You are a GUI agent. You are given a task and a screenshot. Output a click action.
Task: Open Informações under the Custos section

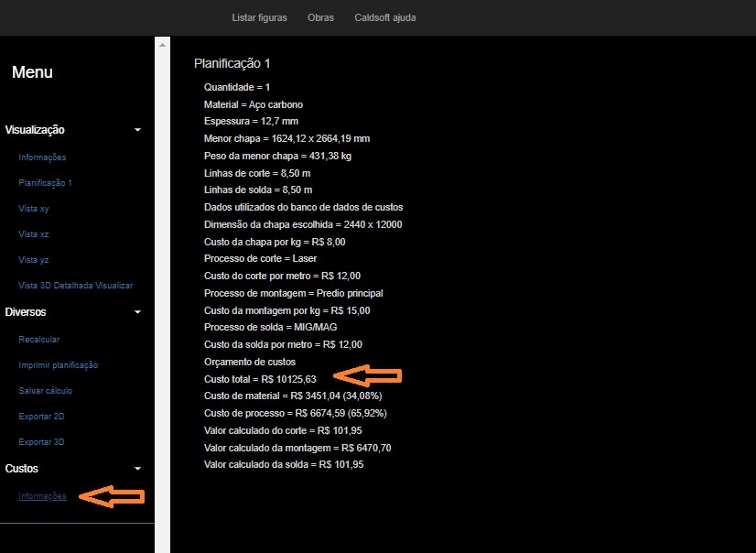(42, 496)
